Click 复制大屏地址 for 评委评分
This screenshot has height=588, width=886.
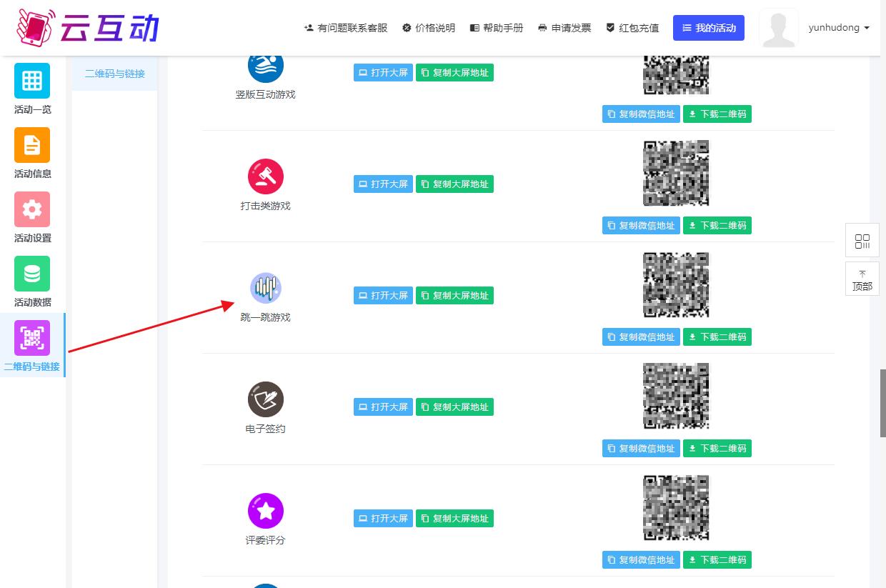pos(454,519)
